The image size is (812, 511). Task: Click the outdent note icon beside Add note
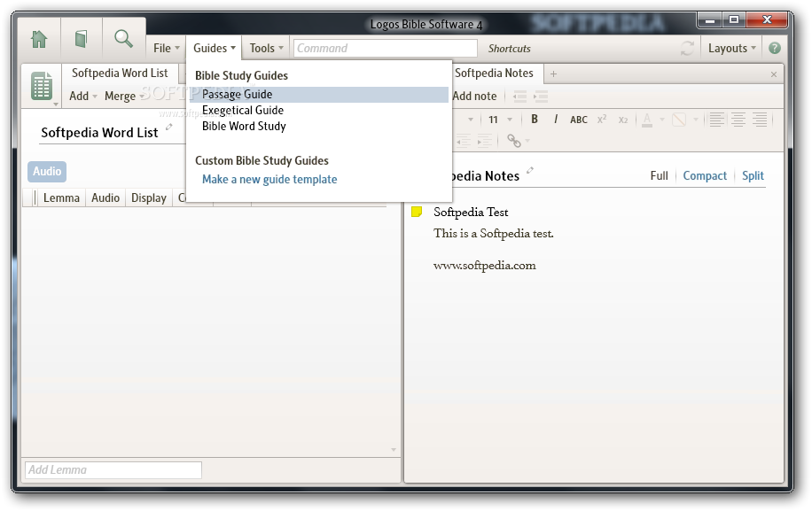pyautogui.click(x=519, y=97)
